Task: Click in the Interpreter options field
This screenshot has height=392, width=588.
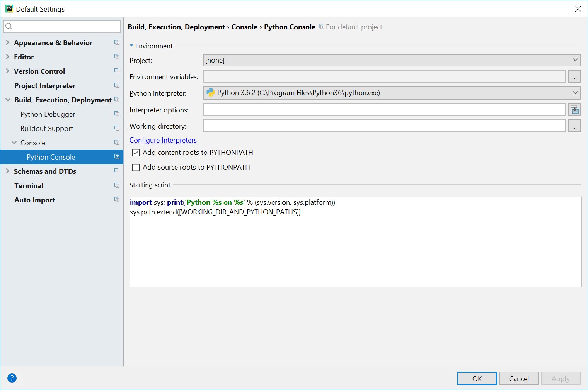Action: (x=385, y=110)
